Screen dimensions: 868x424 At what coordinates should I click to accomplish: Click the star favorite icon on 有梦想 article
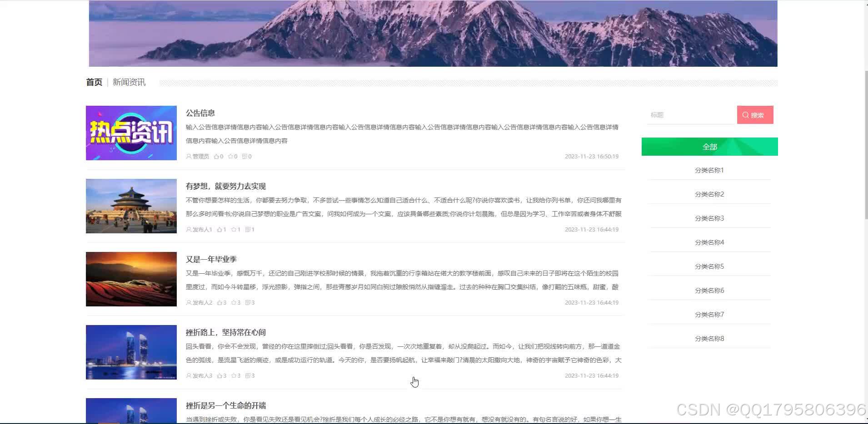click(x=233, y=229)
